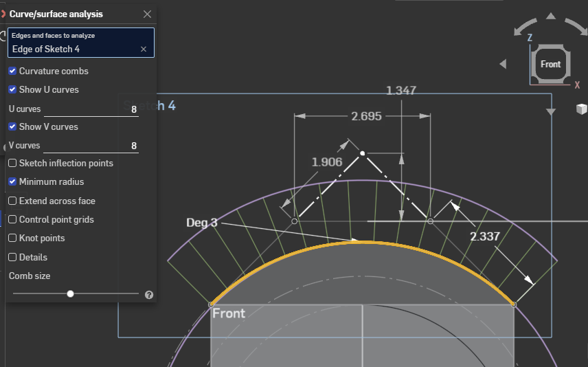
Task: Enable Sketch inflection points
Action: [12, 163]
